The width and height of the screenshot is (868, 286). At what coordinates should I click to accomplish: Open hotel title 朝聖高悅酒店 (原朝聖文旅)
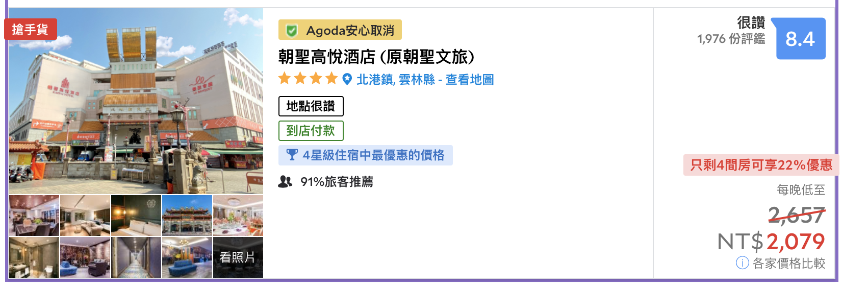pyautogui.click(x=376, y=57)
